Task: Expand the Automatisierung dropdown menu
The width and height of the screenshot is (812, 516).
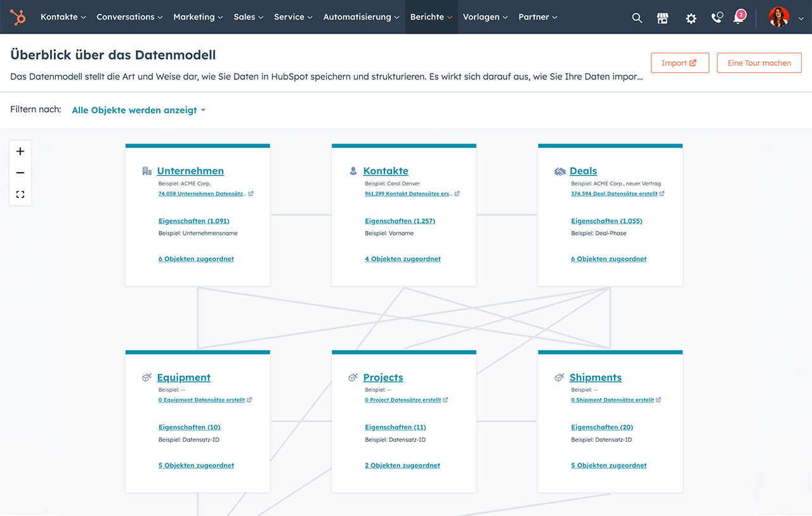Action: (x=362, y=17)
